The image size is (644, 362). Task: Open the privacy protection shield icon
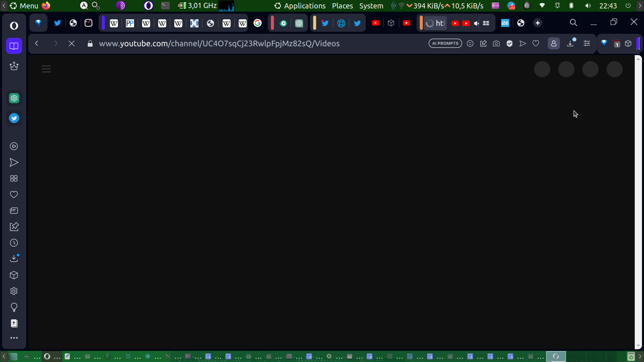(510, 43)
